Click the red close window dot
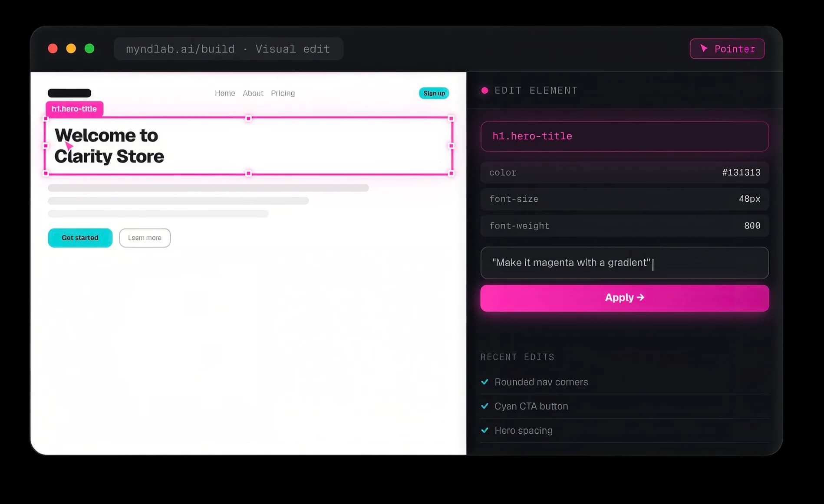This screenshot has height=504, width=824. [x=53, y=49]
